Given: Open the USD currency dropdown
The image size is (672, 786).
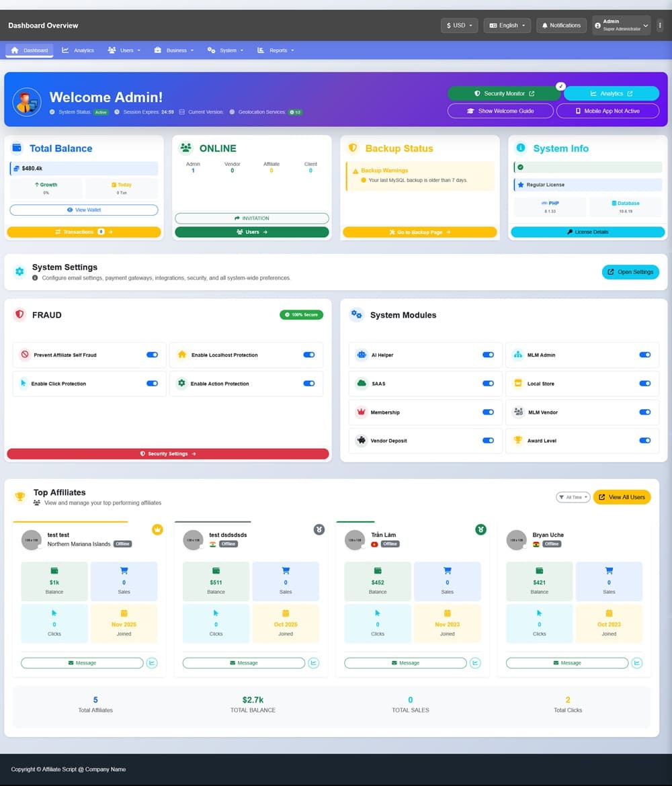Looking at the screenshot, I should tap(460, 26).
